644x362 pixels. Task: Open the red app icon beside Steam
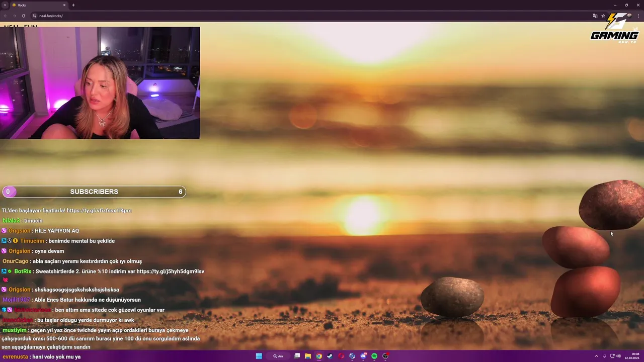pyautogui.click(x=341, y=356)
